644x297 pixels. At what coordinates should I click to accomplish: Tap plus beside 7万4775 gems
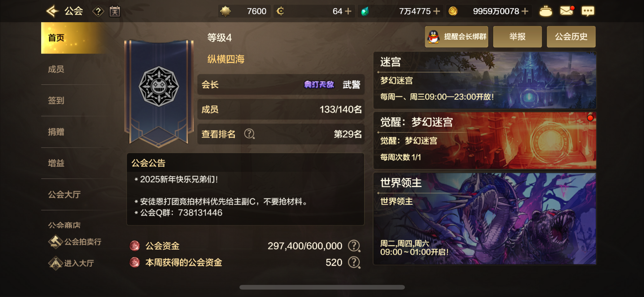click(436, 11)
